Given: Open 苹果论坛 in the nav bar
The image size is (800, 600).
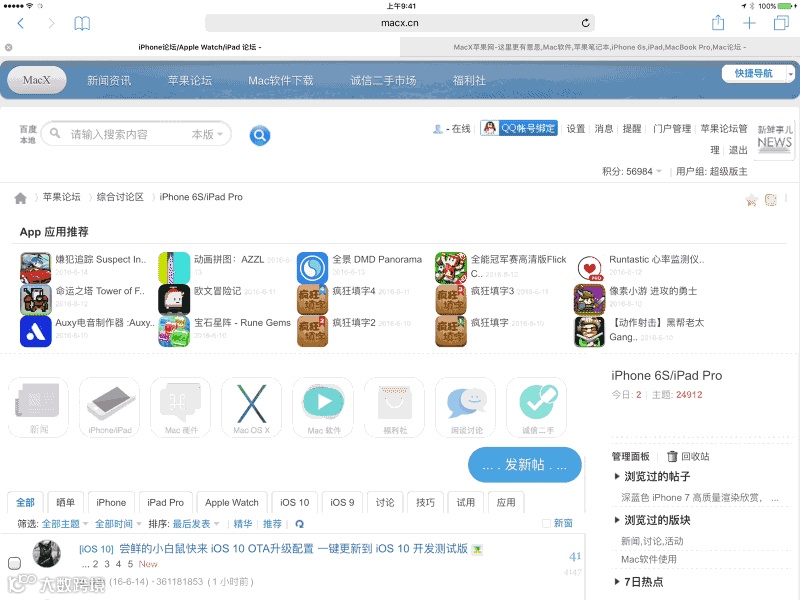Looking at the screenshot, I should pyautogui.click(x=190, y=81).
